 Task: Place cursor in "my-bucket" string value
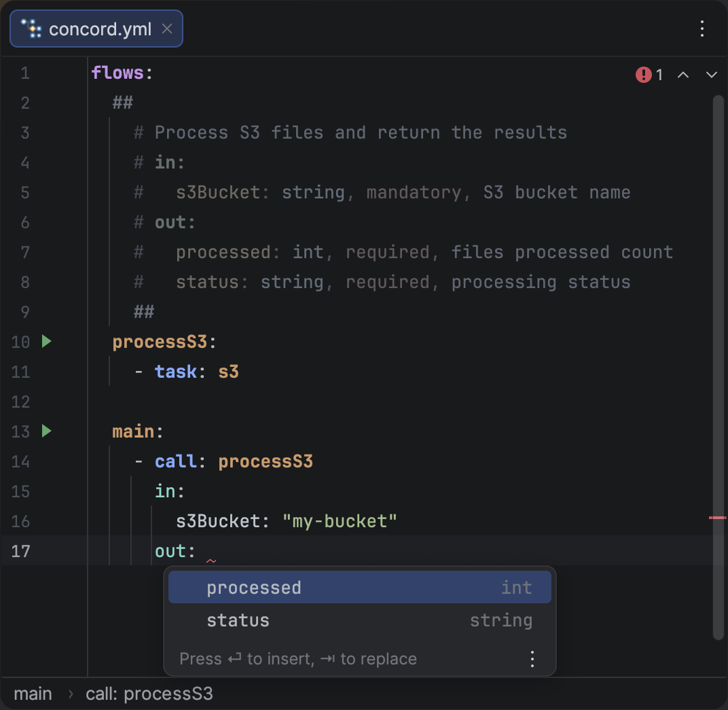click(340, 521)
